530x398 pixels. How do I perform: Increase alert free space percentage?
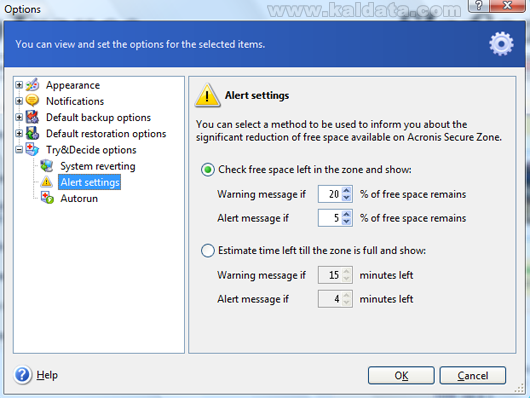[346, 214]
